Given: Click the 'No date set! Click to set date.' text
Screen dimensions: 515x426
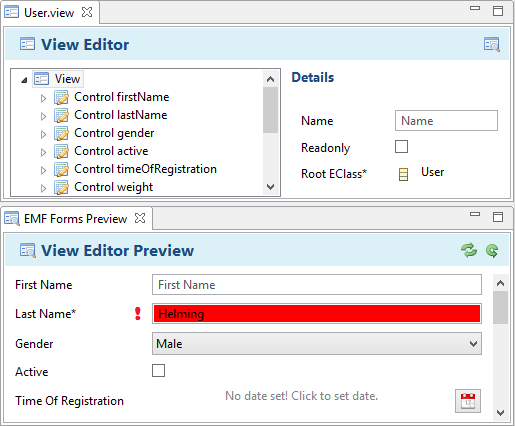Looking at the screenshot, I should point(302,396).
